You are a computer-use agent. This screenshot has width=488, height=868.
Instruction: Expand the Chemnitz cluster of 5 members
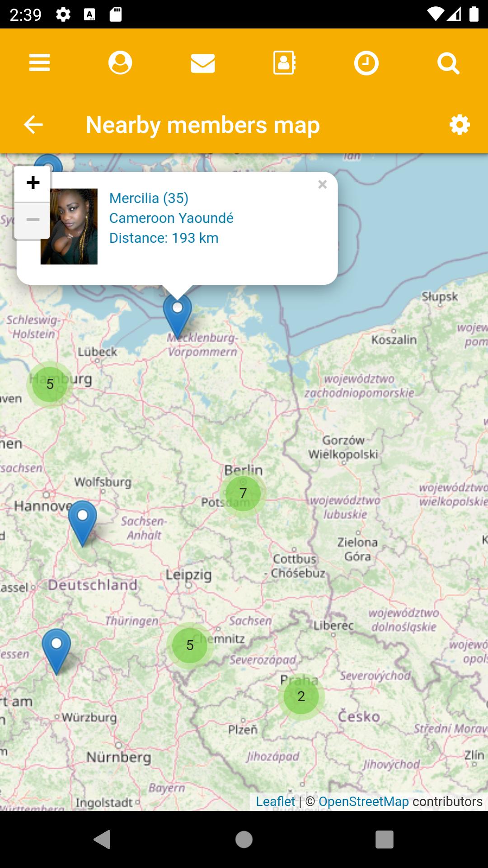tap(190, 645)
